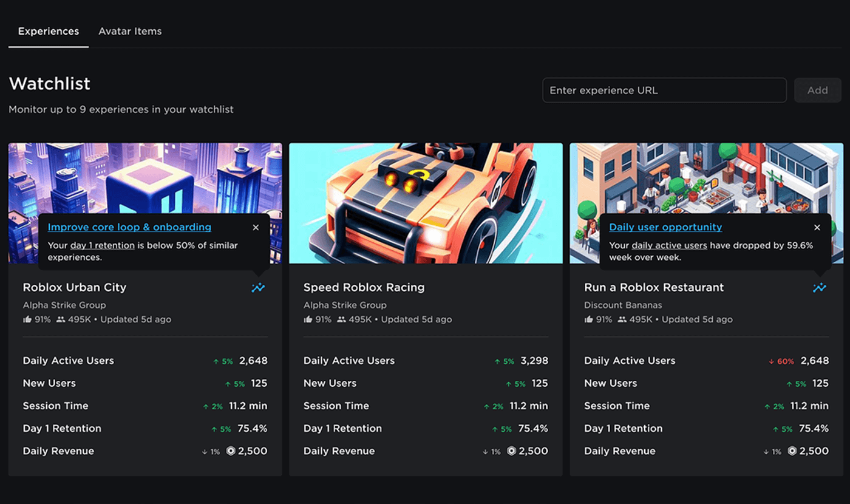Click Daily Active Users label on Urban City card
Screen dimensions: 850x504
point(69,361)
